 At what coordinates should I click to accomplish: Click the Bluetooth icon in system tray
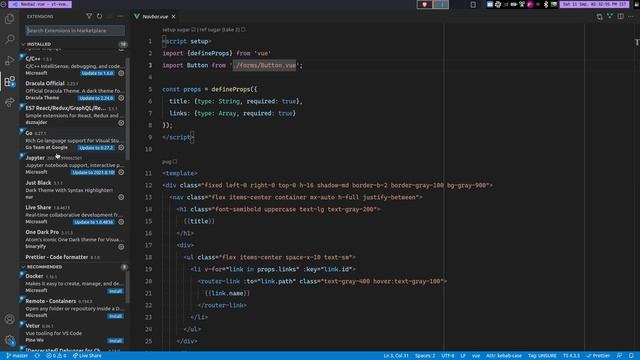pos(546,4)
